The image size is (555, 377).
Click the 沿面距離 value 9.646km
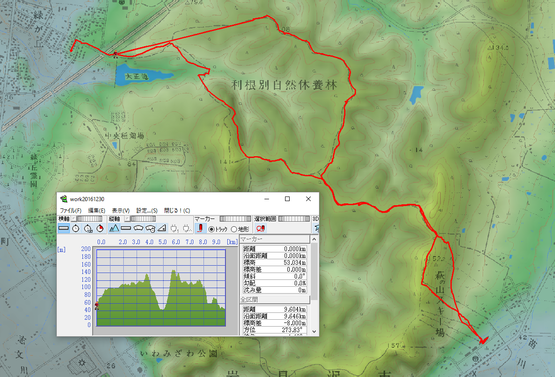[x=295, y=316]
